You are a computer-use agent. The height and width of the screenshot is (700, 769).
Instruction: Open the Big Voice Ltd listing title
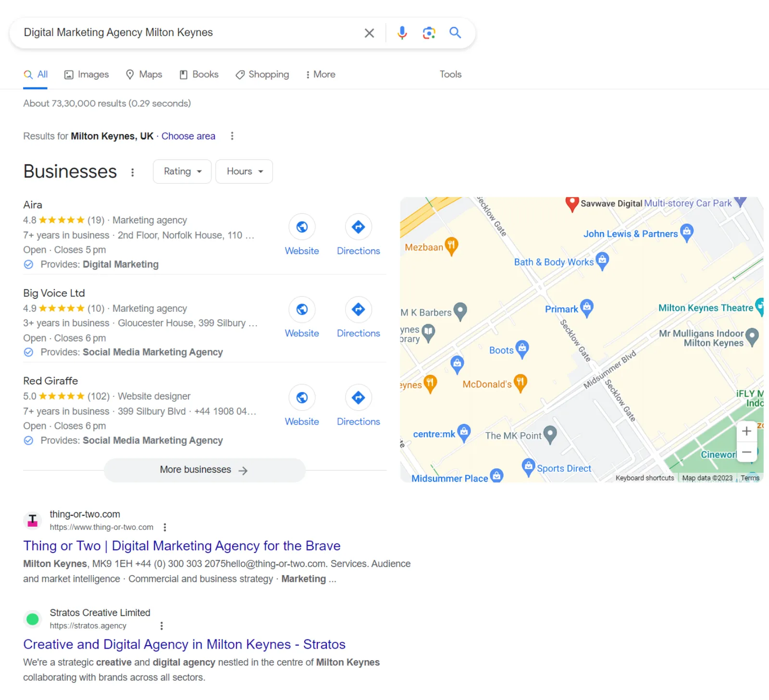54,293
